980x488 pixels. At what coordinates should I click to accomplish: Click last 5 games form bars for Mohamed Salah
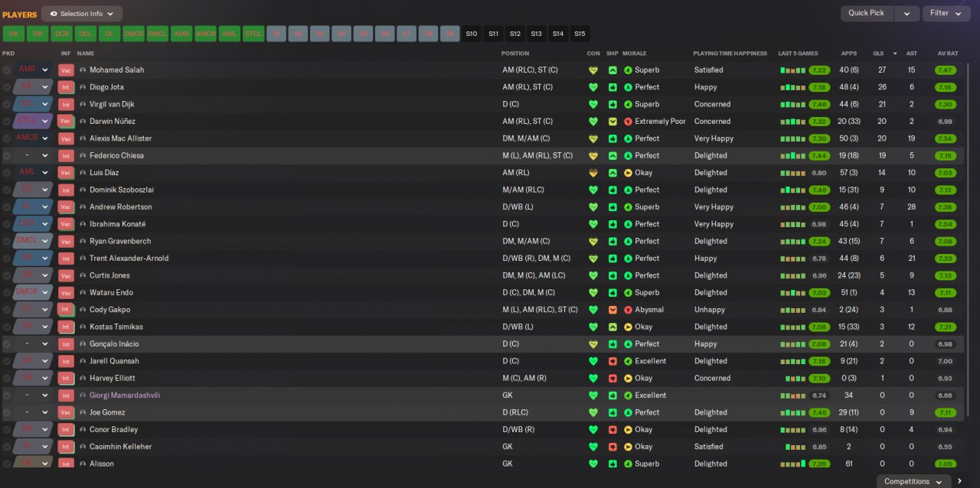(793, 70)
